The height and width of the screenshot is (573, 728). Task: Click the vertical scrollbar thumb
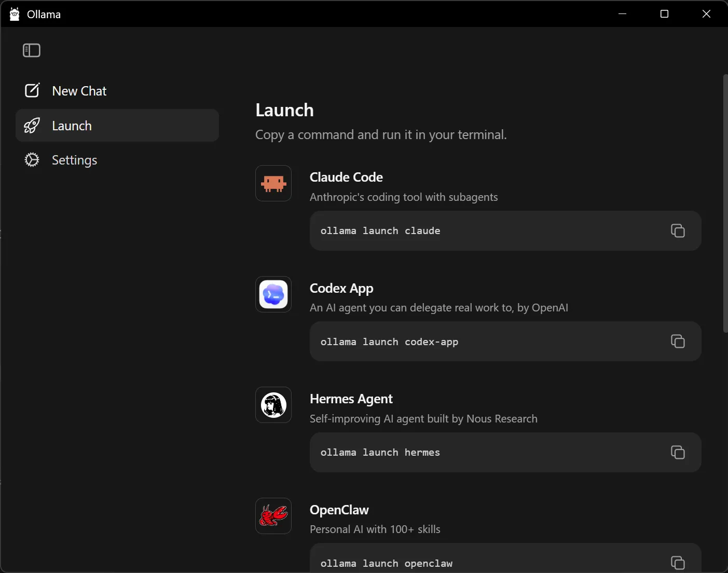pyautogui.click(x=725, y=203)
